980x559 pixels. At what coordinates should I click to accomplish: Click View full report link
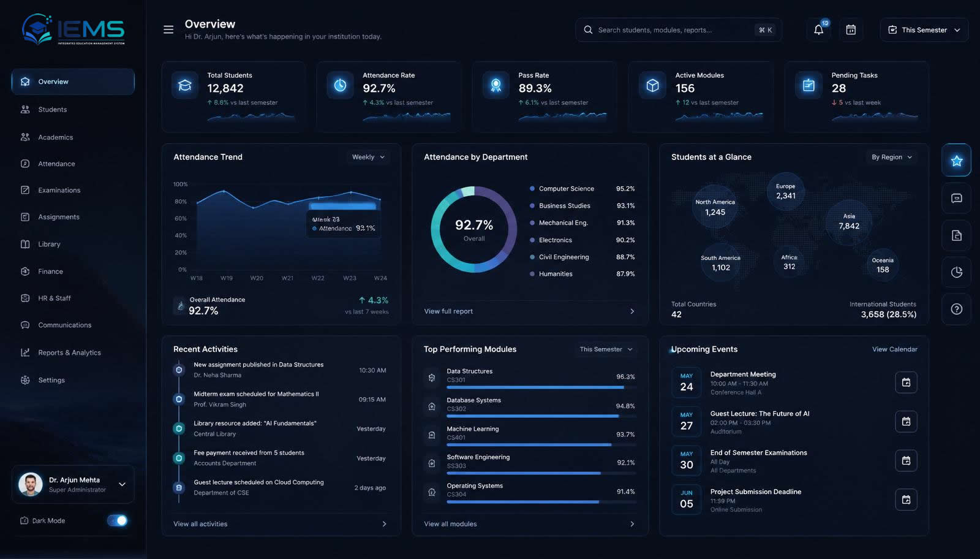pos(448,311)
